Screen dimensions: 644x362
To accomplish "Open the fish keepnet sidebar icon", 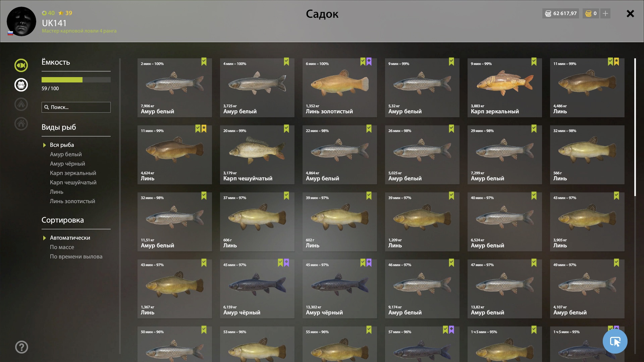I will [21, 65].
